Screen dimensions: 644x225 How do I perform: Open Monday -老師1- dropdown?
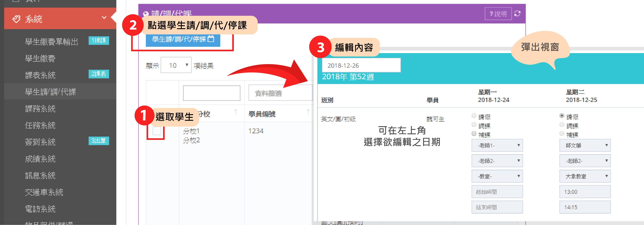click(x=497, y=145)
